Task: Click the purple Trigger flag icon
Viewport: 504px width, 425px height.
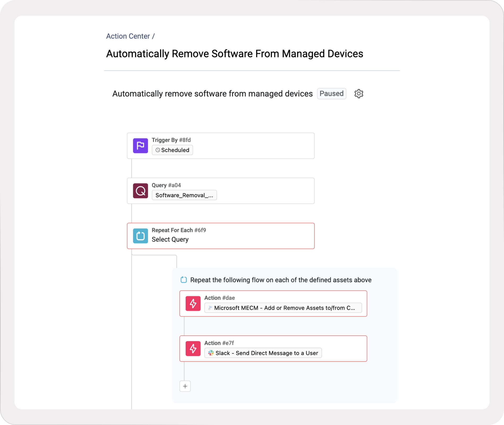Action: tap(140, 146)
